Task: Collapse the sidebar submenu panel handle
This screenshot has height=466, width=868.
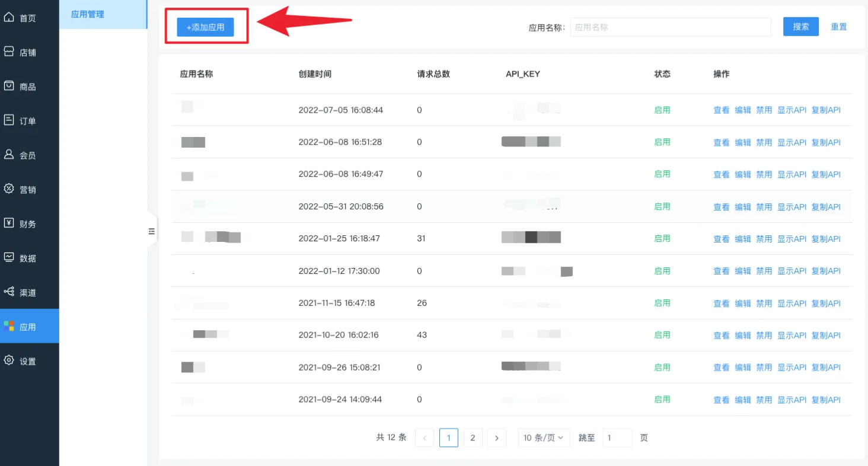Action: 151,231
